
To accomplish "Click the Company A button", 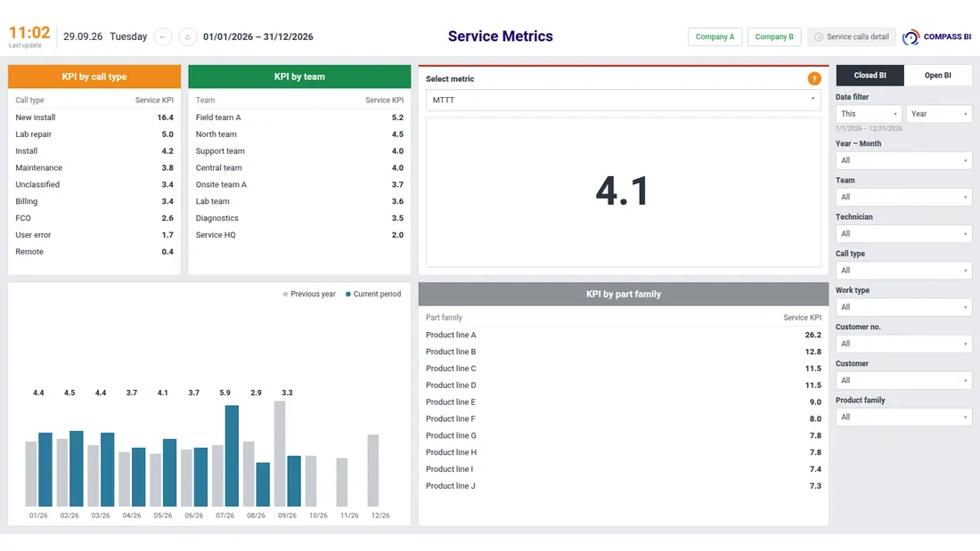I will tap(715, 36).
